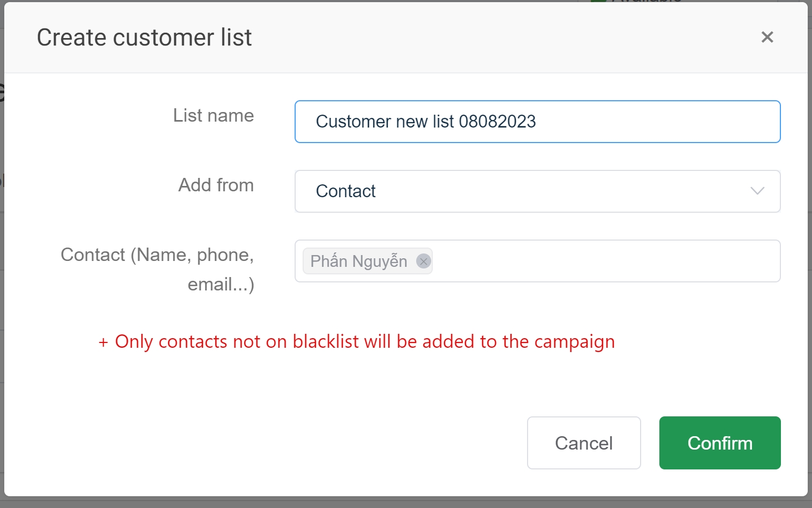Close the Create customer list dialog
This screenshot has width=812, height=508.
(767, 37)
